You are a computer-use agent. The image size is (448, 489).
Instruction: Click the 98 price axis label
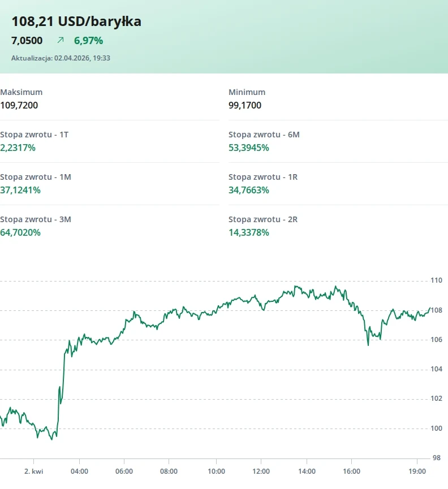pos(436,458)
